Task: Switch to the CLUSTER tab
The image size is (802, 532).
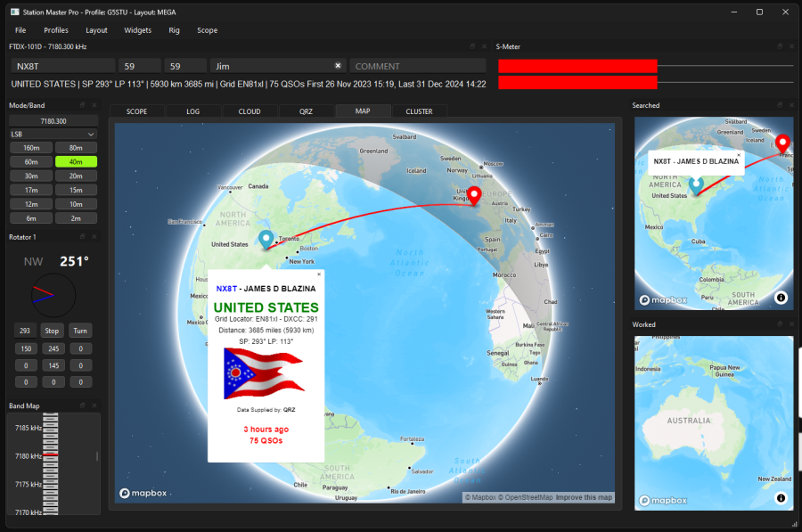Action: coord(419,111)
